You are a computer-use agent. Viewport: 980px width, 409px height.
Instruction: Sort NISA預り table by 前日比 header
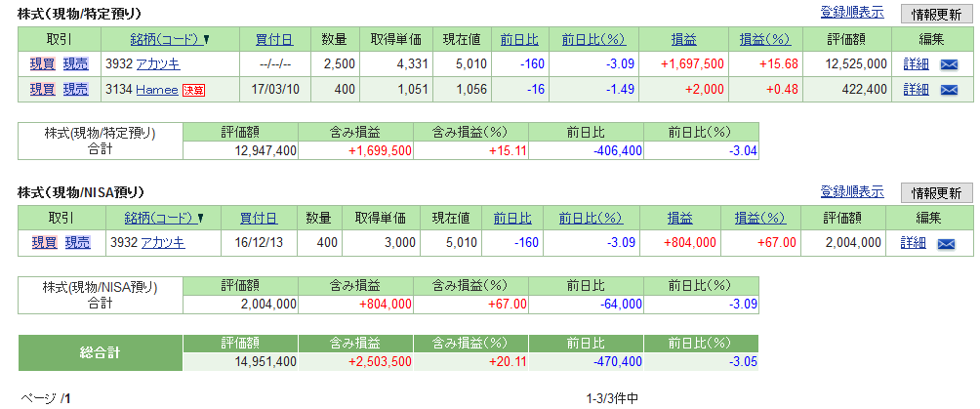pyautogui.click(x=512, y=219)
